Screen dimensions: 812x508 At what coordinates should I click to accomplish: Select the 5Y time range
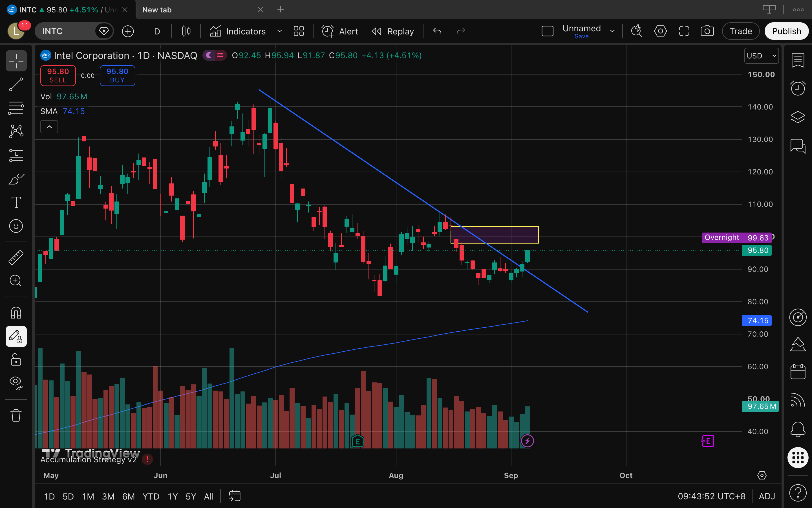(191, 496)
